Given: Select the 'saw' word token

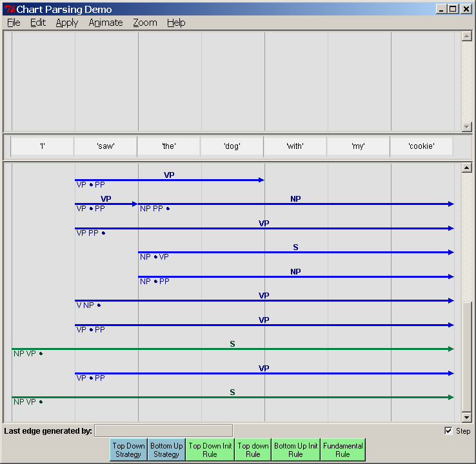Looking at the screenshot, I should click(x=106, y=146).
